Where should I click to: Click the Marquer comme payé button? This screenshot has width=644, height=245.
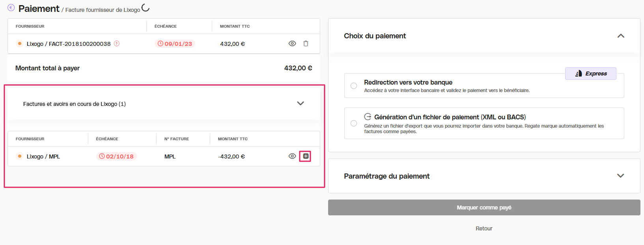coord(484,207)
